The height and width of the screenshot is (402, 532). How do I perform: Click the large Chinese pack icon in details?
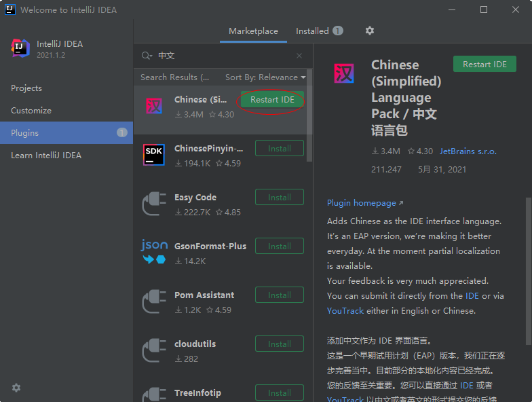344,73
